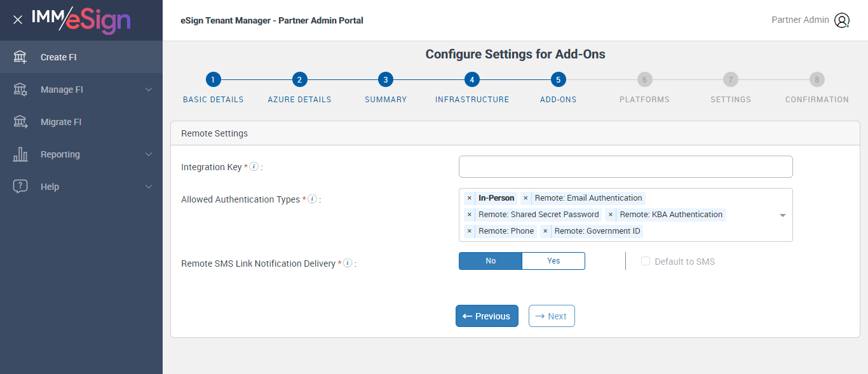Viewport: 868px width, 374px height.
Task: Click the Partner Admin profile icon
Action: tap(842, 20)
